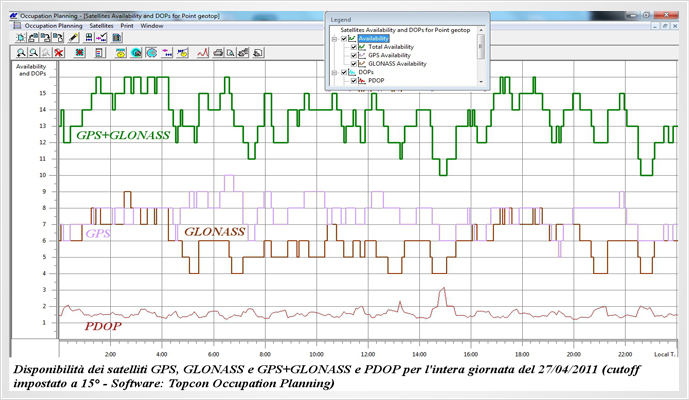Select GLONASS Availability label in legend
The width and height of the screenshot is (689, 400).
pyautogui.click(x=397, y=63)
